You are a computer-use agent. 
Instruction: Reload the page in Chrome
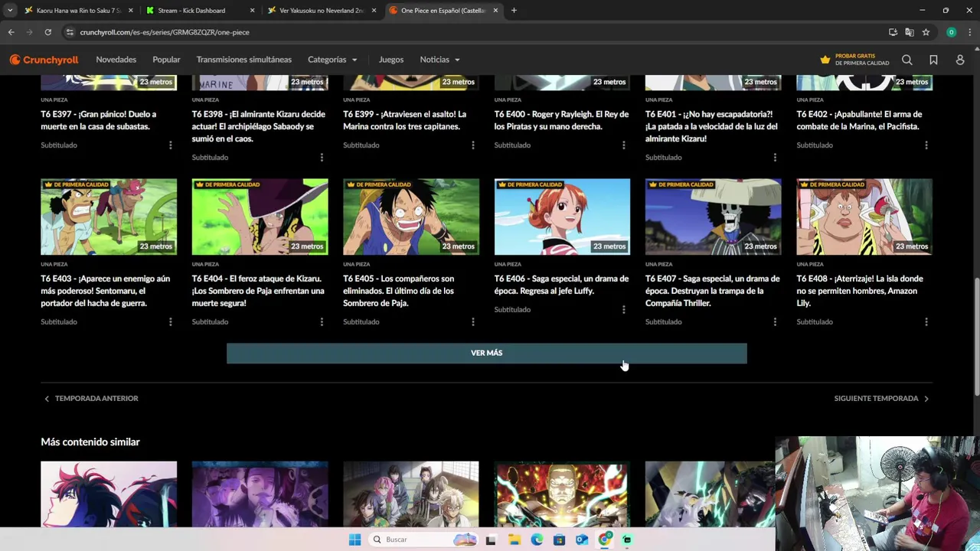(47, 32)
